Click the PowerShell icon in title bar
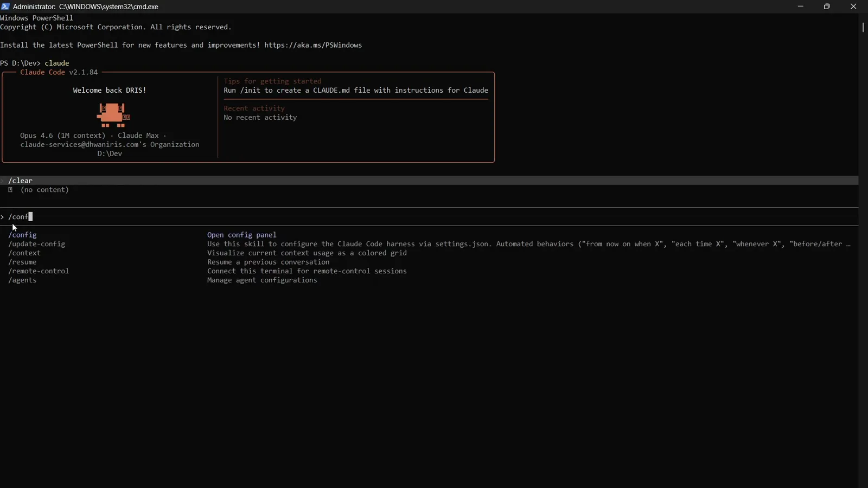This screenshot has width=868, height=488. click(x=5, y=7)
